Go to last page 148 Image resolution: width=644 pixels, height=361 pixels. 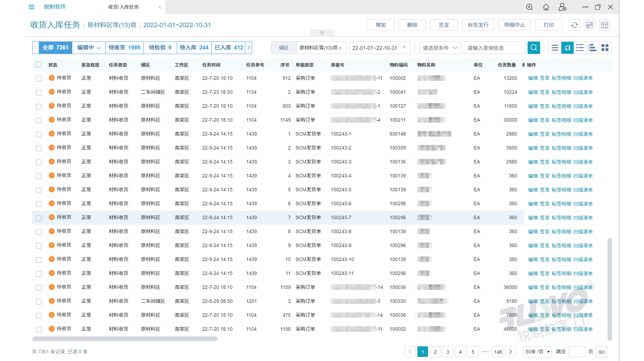[x=498, y=352]
